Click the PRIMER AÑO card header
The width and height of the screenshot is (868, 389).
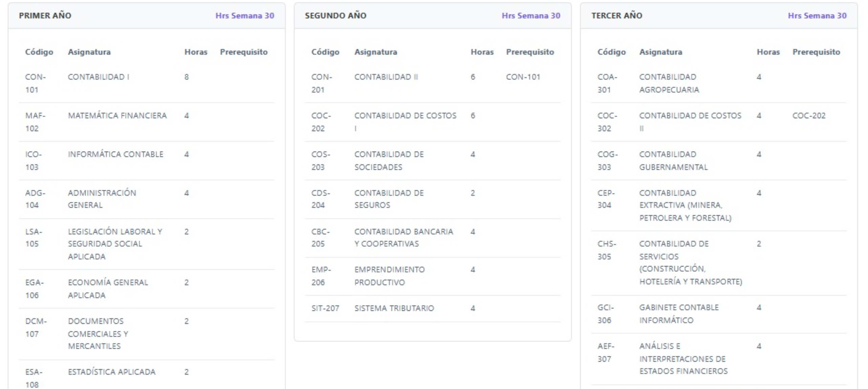click(x=45, y=16)
